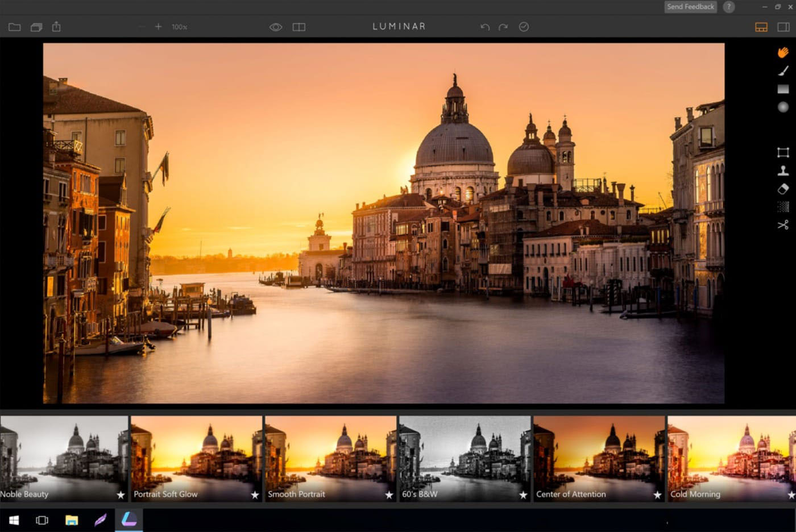Select the Brush masking tool
The width and height of the screenshot is (796, 532).
tap(783, 70)
